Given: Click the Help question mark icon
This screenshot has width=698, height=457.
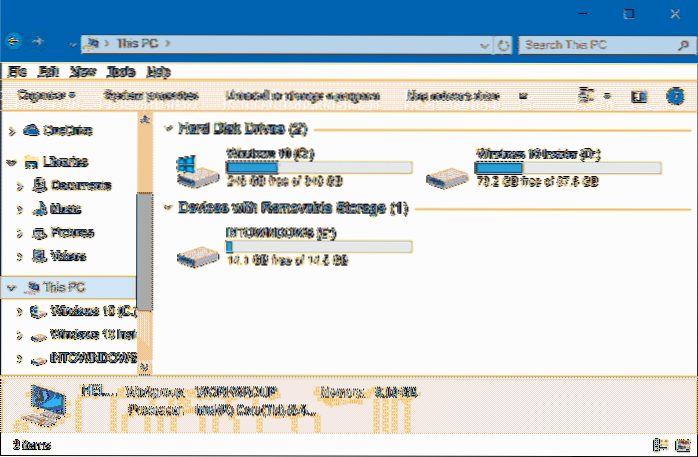Looking at the screenshot, I should click(x=676, y=96).
